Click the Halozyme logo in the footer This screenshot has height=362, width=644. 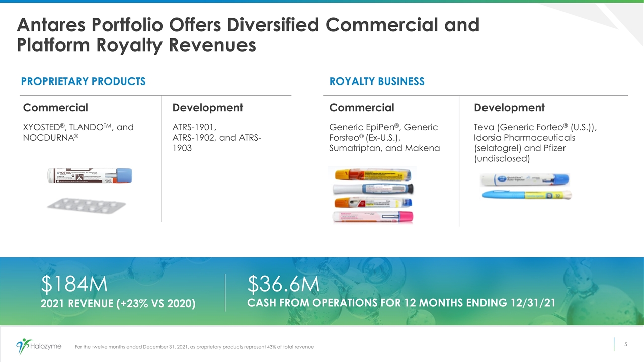[x=39, y=346]
